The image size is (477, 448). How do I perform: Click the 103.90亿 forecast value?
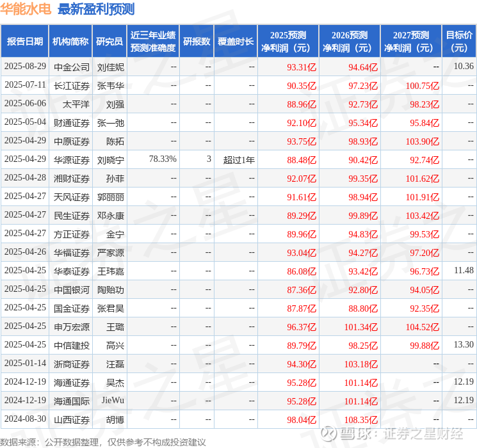[x=423, y=141]
